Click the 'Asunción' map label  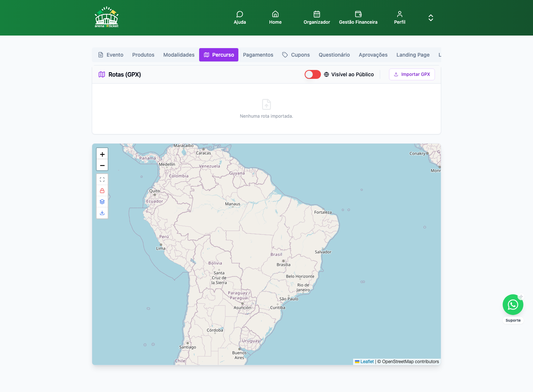pos(242,308)
